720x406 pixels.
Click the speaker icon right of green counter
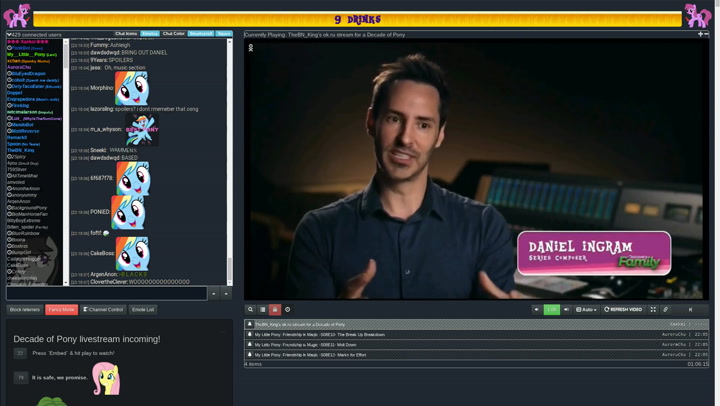[566, 310]
